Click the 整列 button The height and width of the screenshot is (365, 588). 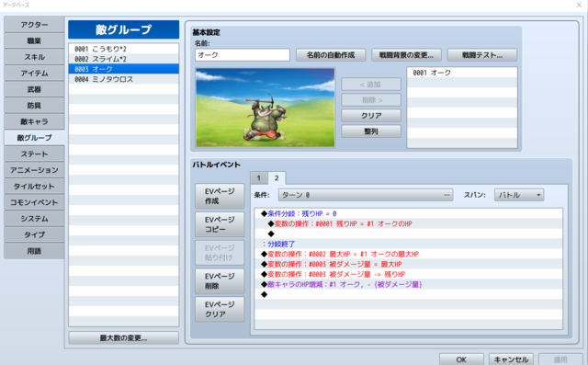371,131
